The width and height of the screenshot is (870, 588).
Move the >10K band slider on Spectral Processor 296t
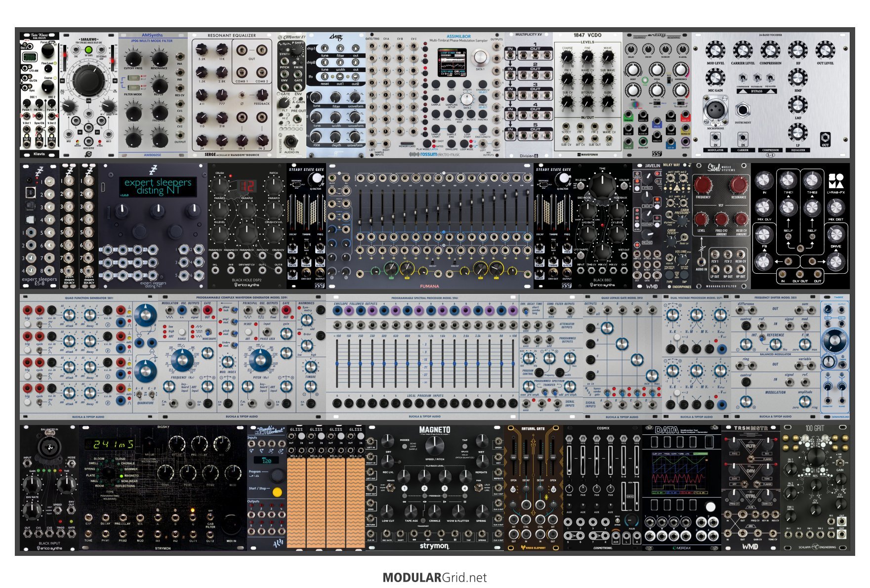pyautogui.click(x=513, y=363)
